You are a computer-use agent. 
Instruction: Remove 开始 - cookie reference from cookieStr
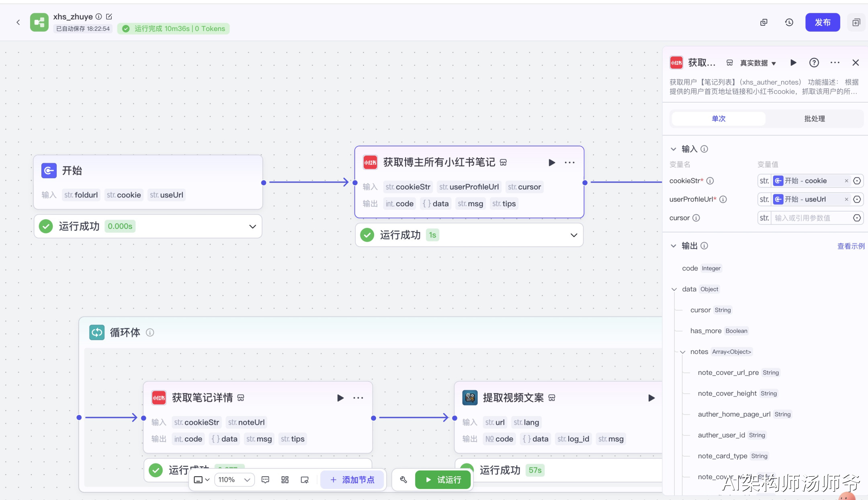846,181
